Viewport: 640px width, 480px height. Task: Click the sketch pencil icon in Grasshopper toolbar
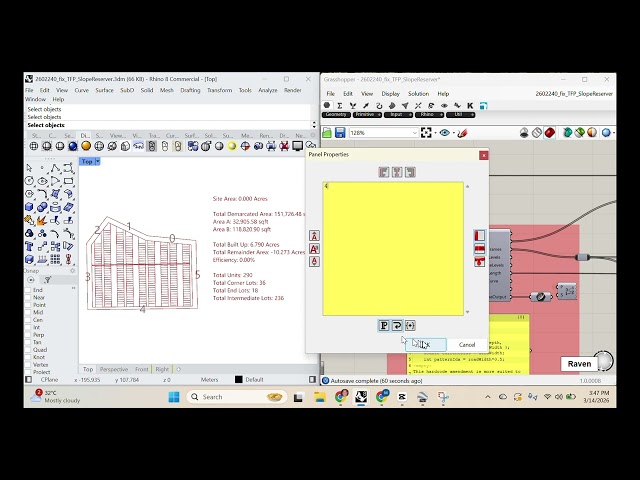[x=462, y=133]
